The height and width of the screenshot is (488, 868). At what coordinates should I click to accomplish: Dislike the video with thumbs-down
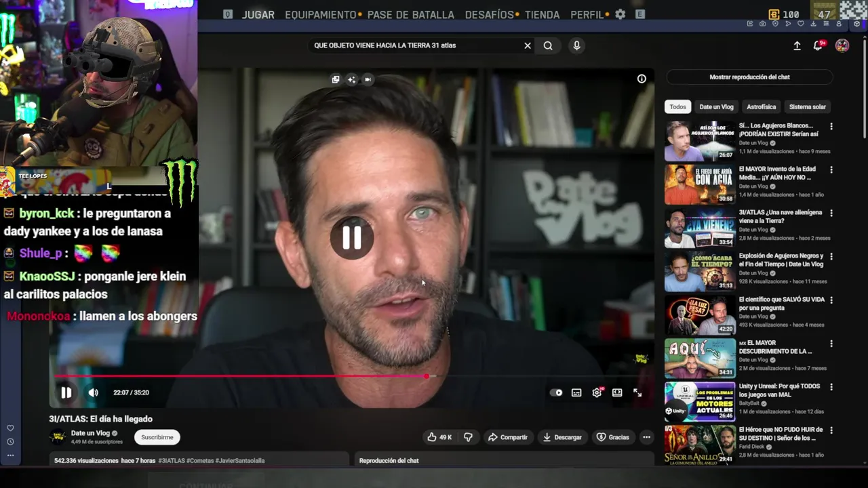point(468,437)
